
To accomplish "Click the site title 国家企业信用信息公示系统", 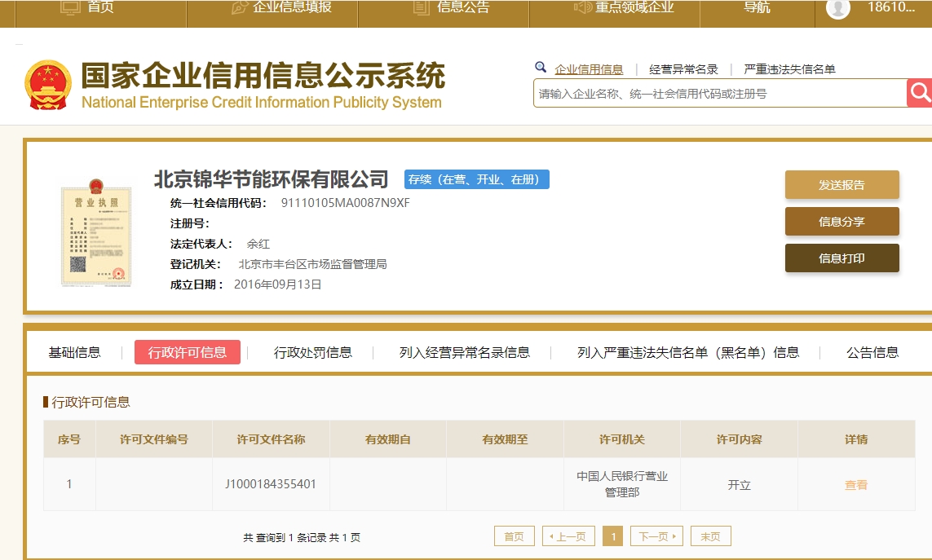I will (x=263, y=76).
